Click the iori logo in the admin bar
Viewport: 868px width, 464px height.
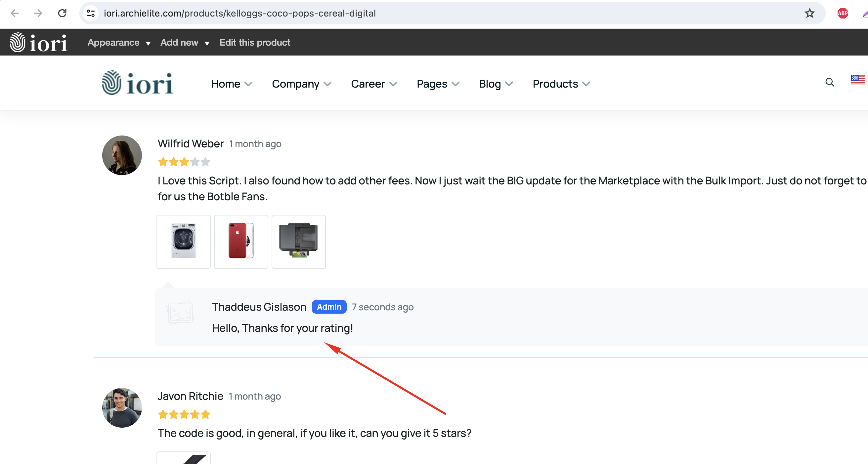(38, 42)
